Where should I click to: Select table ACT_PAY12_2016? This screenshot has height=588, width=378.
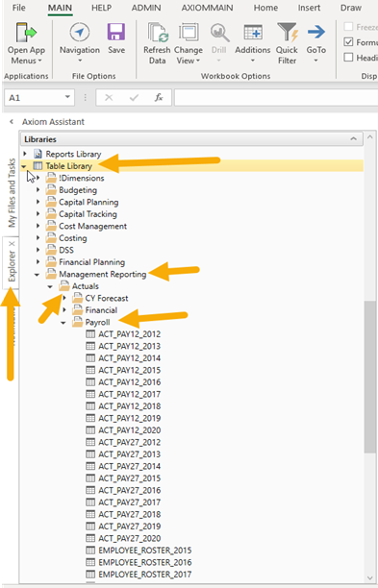point(130,381)
